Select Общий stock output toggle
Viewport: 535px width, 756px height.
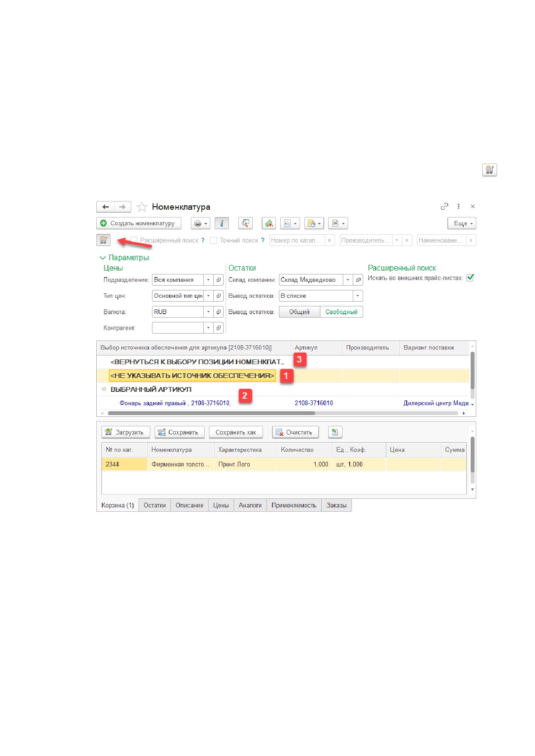tap(300, 312)
